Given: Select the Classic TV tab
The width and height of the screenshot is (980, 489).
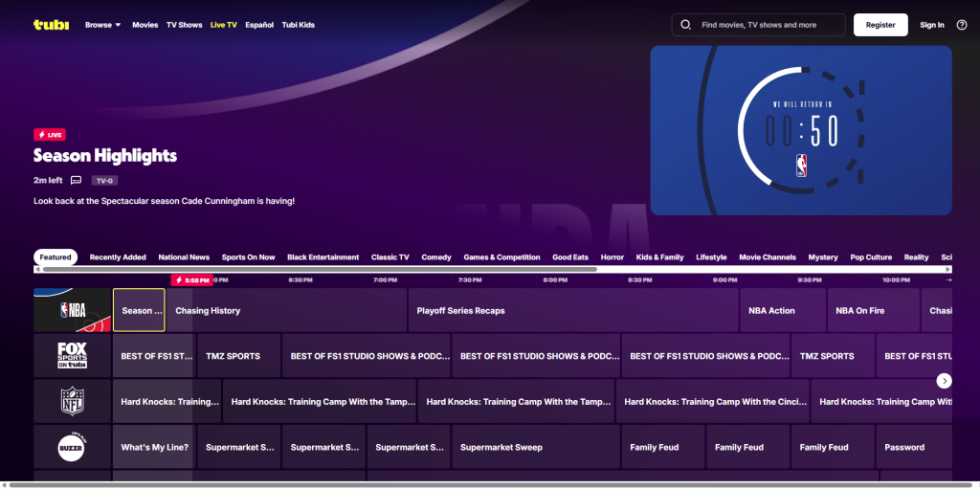Looking at the screenshot, I should coord(390,257).
